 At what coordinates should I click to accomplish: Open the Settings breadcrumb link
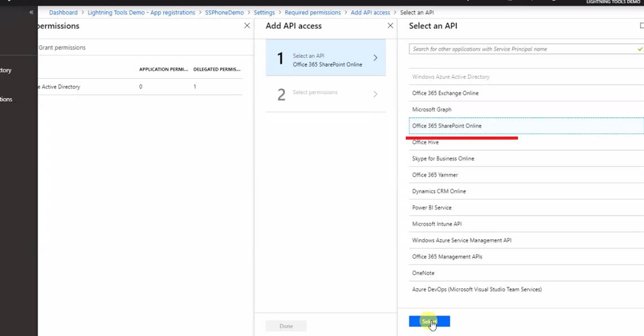click(x=264, y=12)
